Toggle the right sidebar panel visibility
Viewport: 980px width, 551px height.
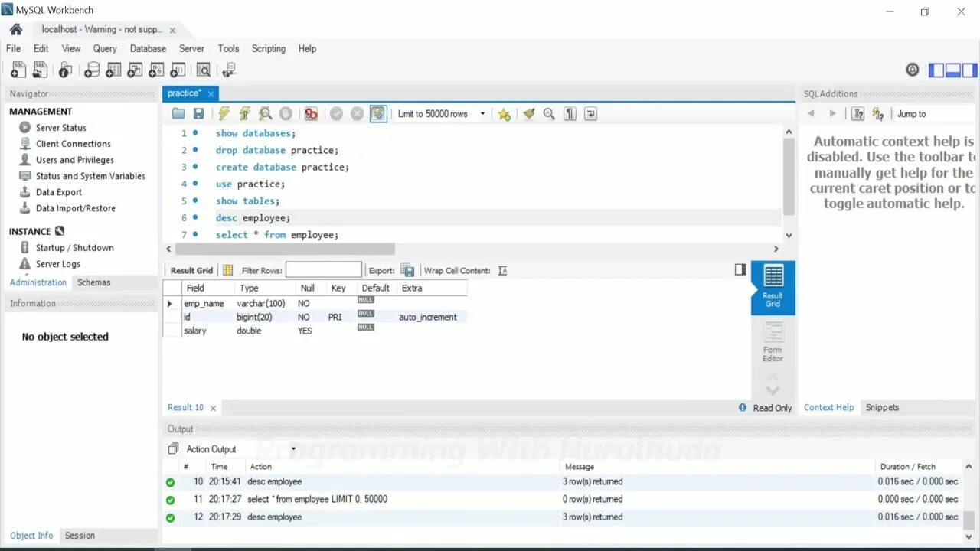pos(970,70)
